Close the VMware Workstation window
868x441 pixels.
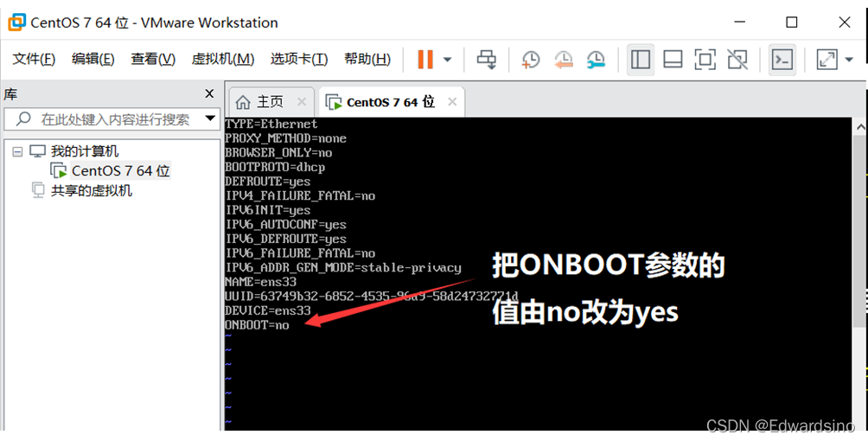(x=844, y=22)
